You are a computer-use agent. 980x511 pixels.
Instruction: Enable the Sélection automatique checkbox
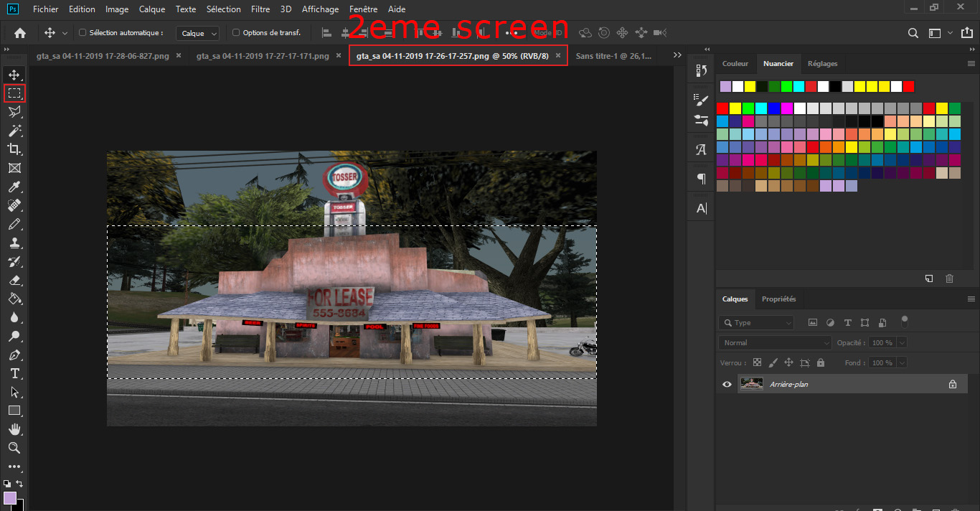pos(83,33)
